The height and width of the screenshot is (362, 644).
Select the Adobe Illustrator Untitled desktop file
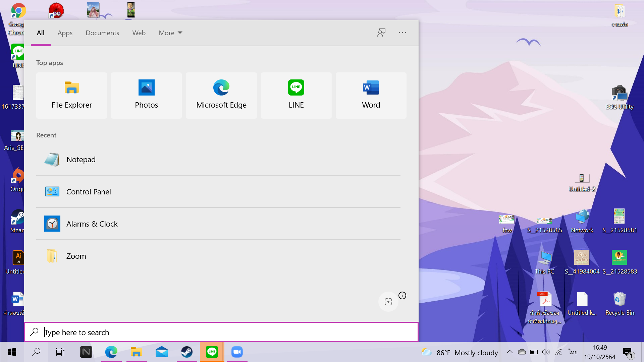[15, 262]
